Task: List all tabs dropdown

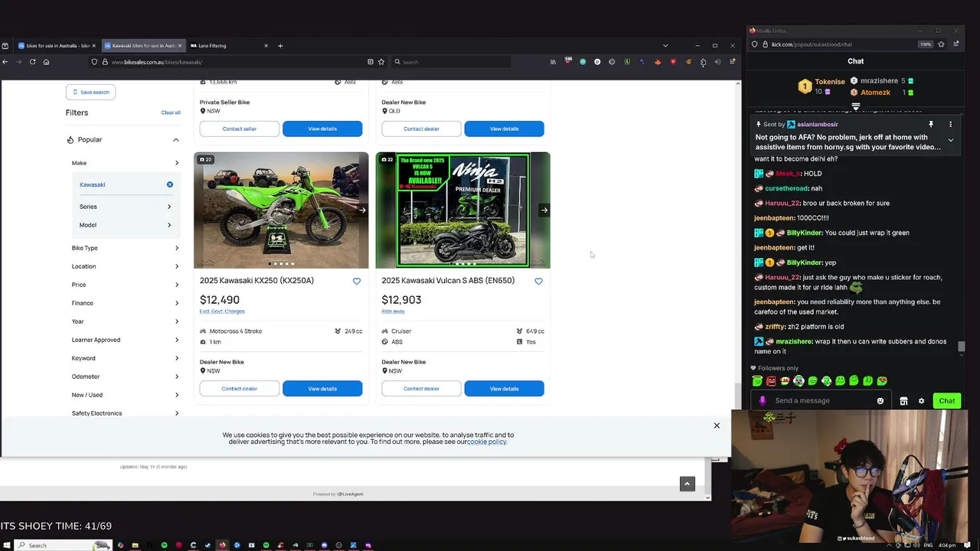Action: tap(665, 46)
